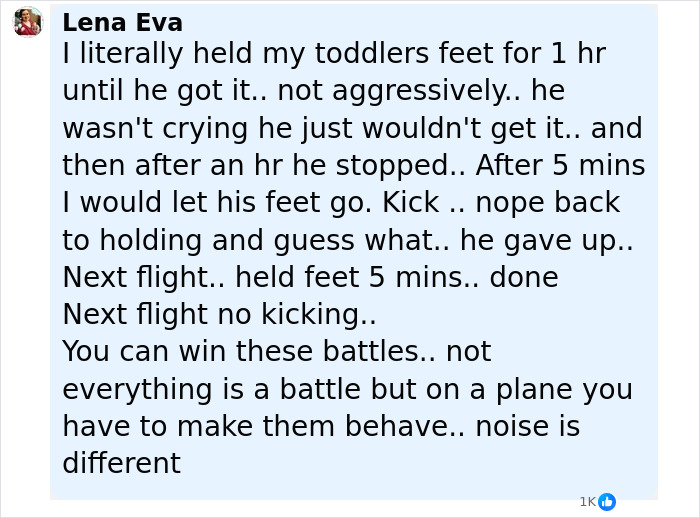Open the 1K reactions count
This screenshot has height=518, width=700.
click(x=587, y=502)
